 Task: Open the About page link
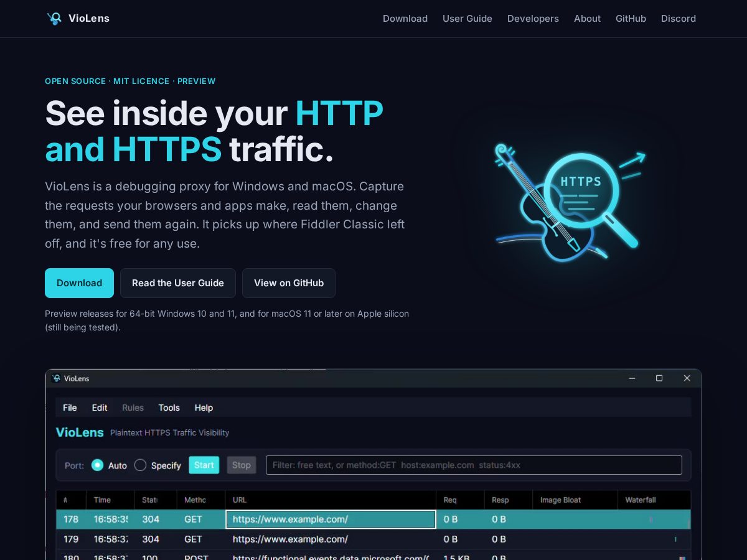587,19
